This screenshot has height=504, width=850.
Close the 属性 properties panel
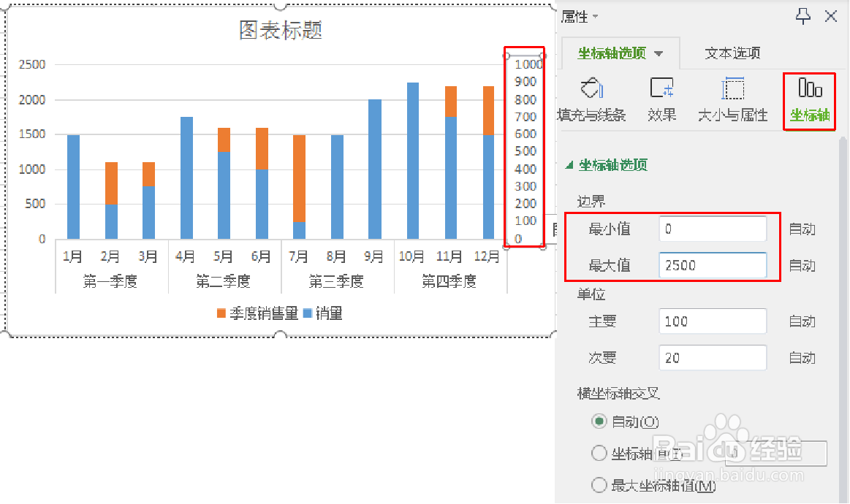[x=831, y=16]
